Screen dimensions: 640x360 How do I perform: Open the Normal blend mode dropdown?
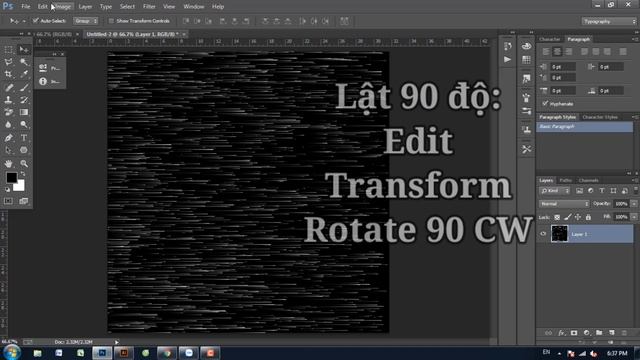tap(564, 204)
